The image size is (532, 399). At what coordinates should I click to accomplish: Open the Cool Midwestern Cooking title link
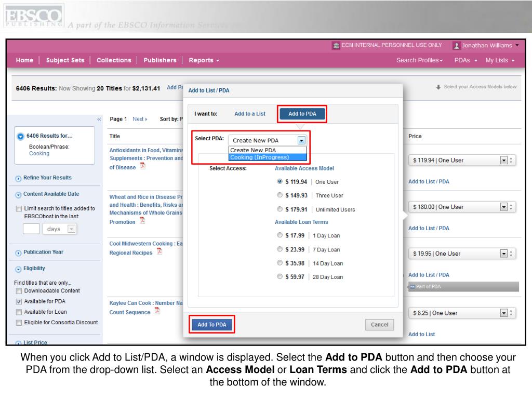(146, 248)
